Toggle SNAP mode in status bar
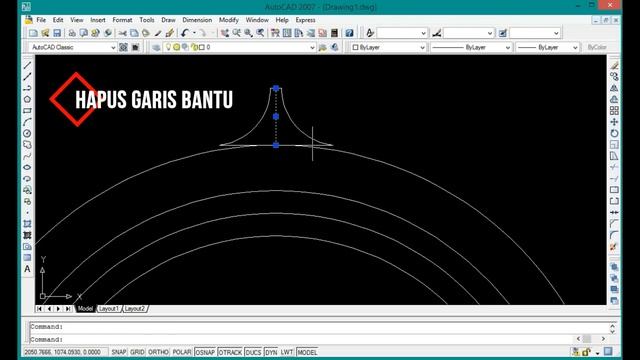The height and width of the screenshot is (360, 640). (119, 352)
